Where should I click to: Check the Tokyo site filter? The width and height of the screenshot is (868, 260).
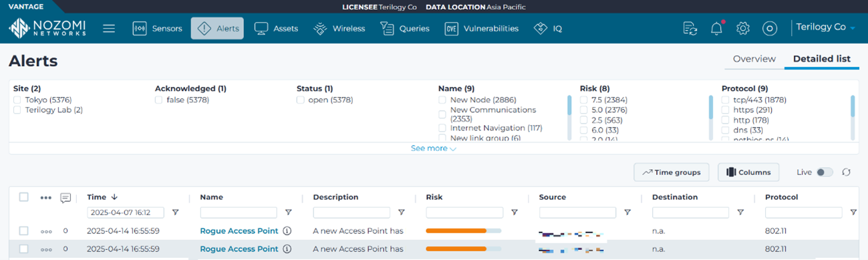(17, 100)
